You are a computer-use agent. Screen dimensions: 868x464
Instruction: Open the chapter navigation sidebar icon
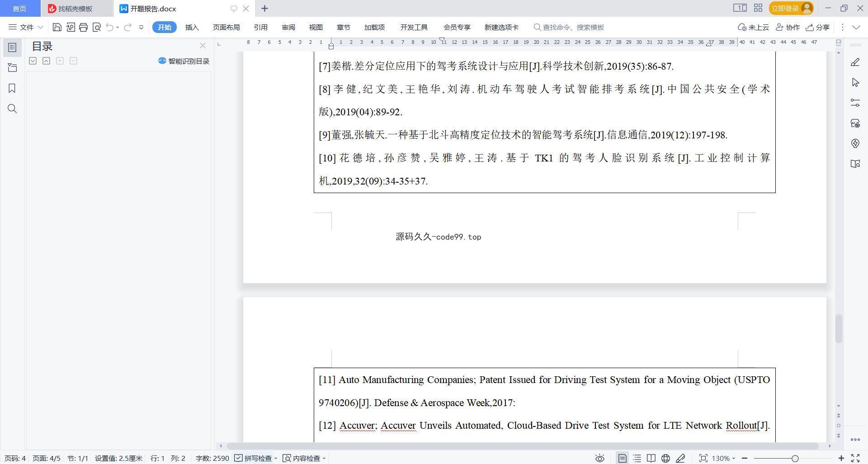12,68
